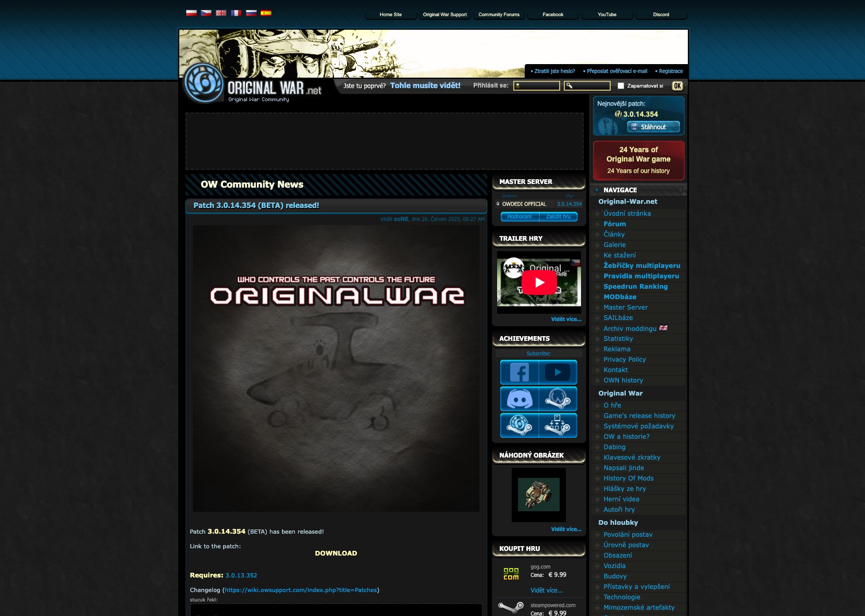This screenshot has height=616, width=865.
Task: Choose the Spanish flag language icon
Action: coord(266,13)
